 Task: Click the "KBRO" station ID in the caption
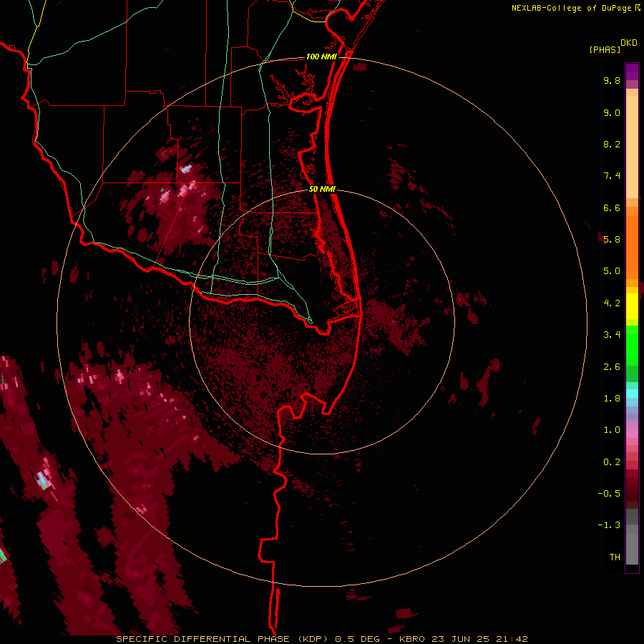(411, 639)
